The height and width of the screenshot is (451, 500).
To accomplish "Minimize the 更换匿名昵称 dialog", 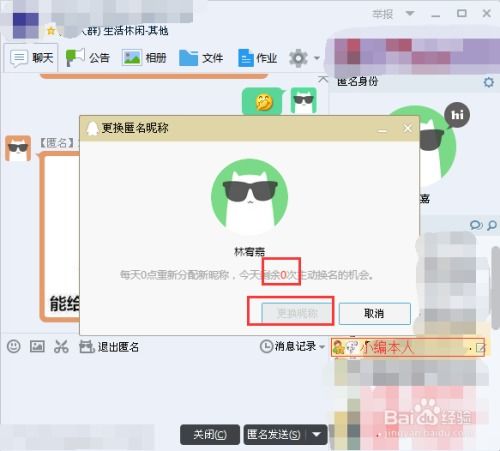I will [382, 131].
